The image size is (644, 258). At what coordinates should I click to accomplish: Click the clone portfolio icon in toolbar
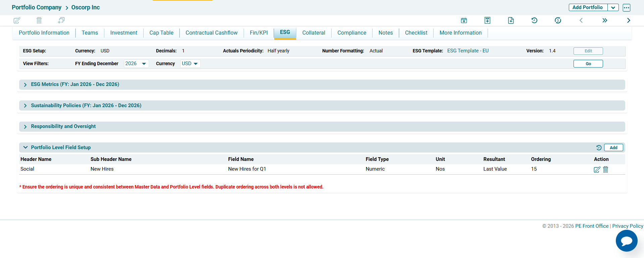pos(61,20)
